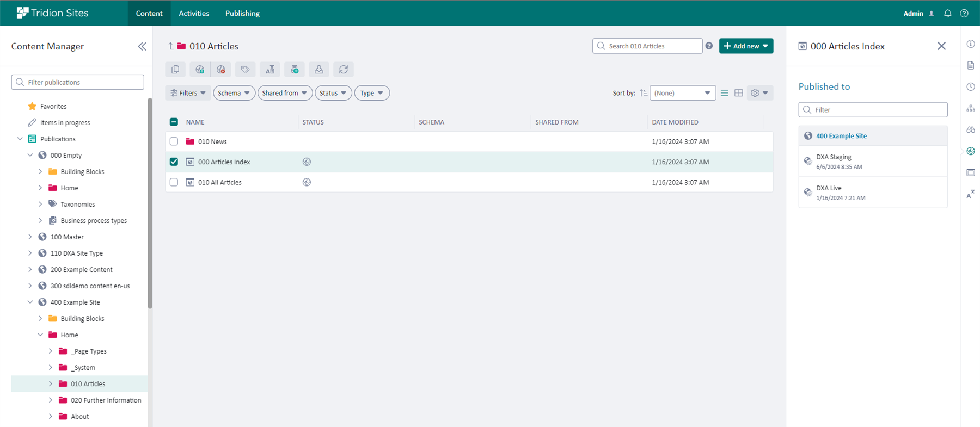Sort by the NAME column header
This screenshot has height=427, width=980.
tap(195, 122)
